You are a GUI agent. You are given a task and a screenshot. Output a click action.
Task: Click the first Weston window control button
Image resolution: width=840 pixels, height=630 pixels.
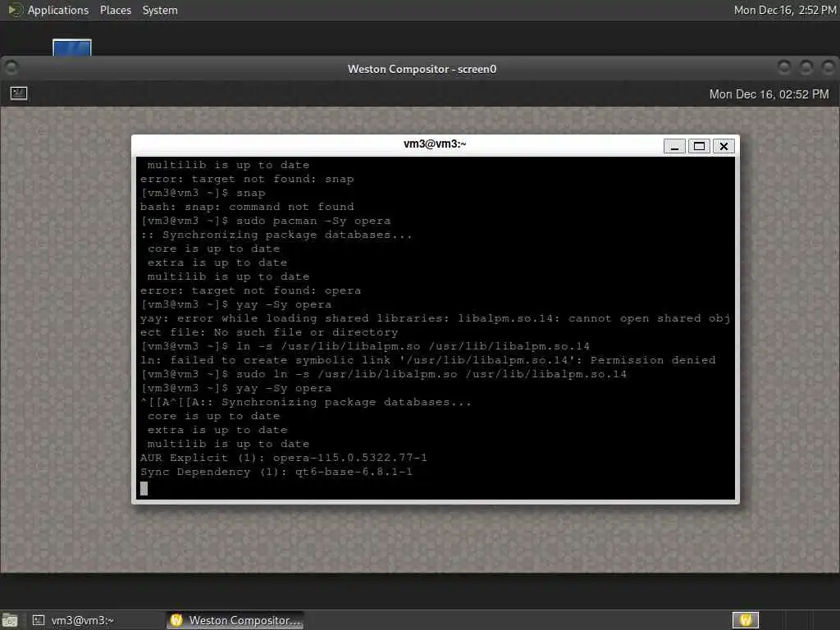point(783,67)
